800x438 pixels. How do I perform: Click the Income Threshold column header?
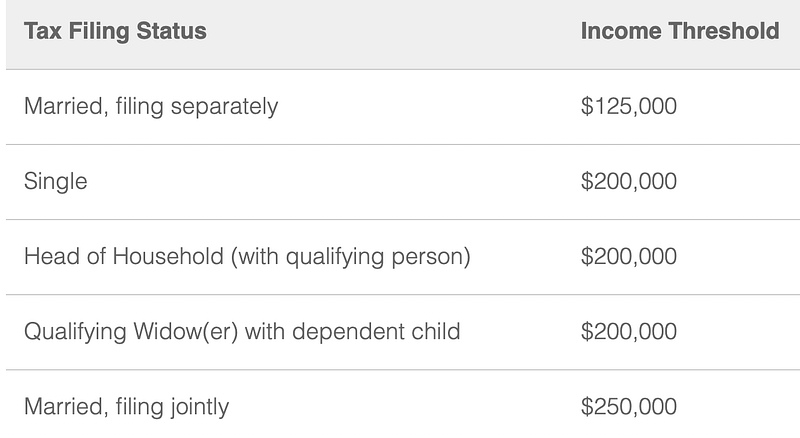[680, 31]
